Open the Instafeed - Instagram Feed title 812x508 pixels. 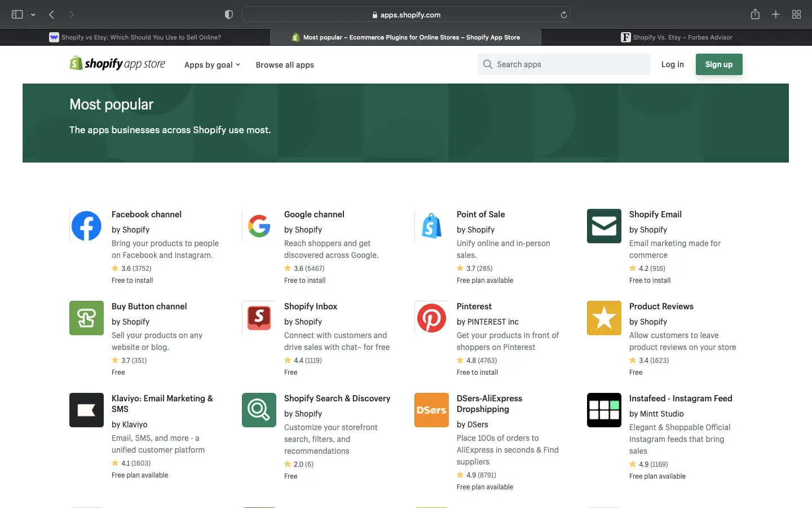tap(681, 398)
